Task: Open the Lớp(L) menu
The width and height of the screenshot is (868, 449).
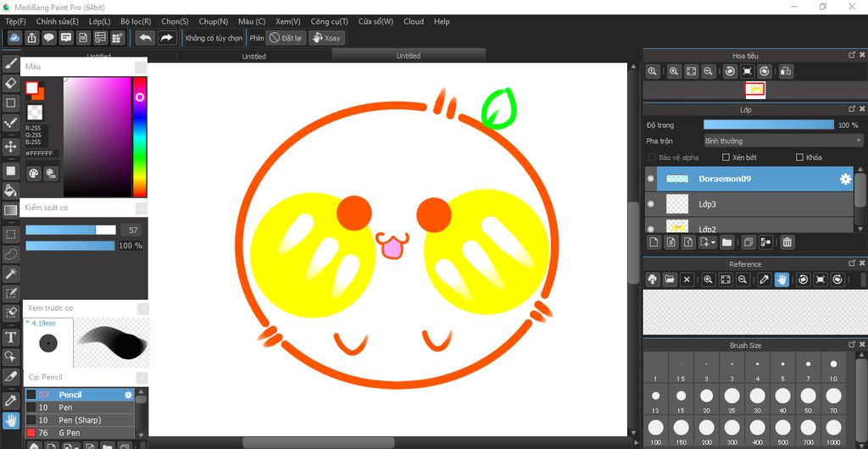Action: [x=100, y=21]
